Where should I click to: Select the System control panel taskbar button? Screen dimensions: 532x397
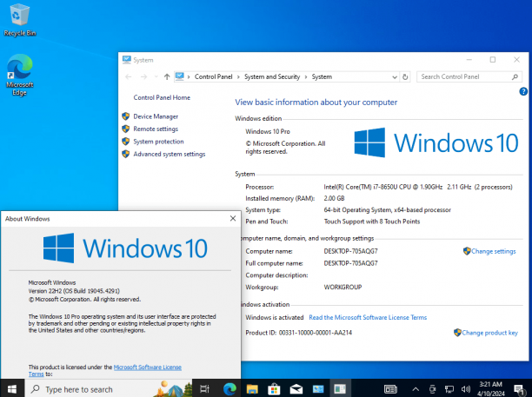pyautogui.click(x=318, y=389)
